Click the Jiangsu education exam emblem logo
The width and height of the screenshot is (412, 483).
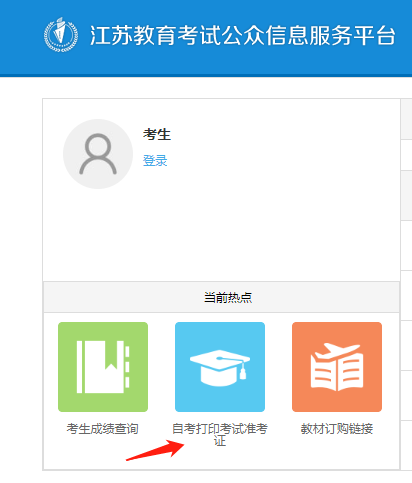[61, 35]
